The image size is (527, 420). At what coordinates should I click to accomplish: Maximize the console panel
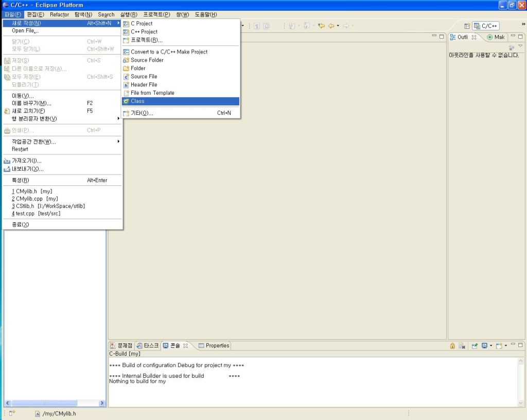pos(521,345)
